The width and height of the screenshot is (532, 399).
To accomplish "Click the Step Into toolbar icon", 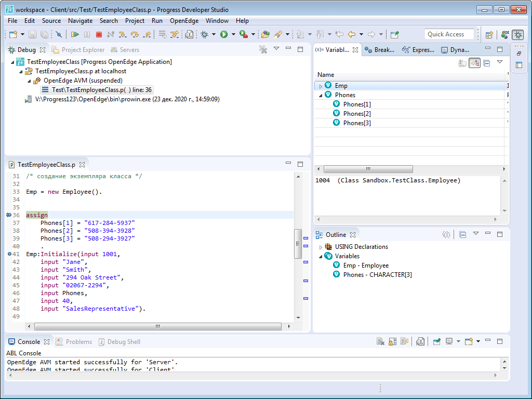I will coord(123,34).
